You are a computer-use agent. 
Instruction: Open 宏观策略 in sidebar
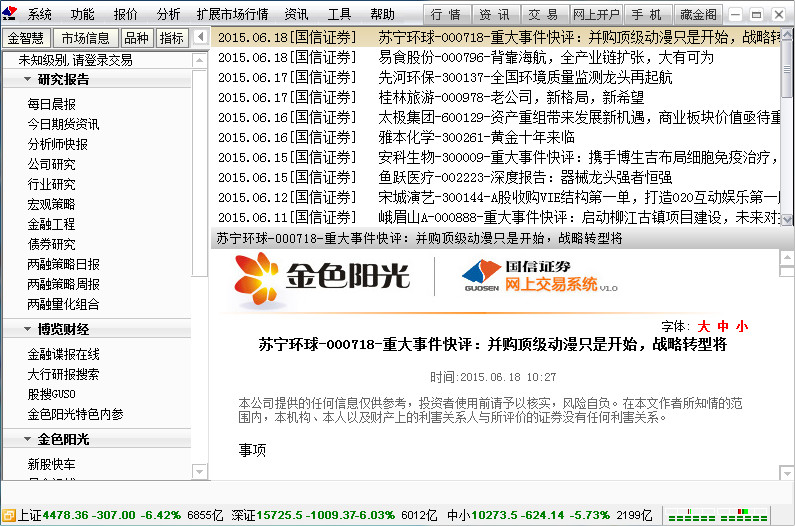(52, 204)
